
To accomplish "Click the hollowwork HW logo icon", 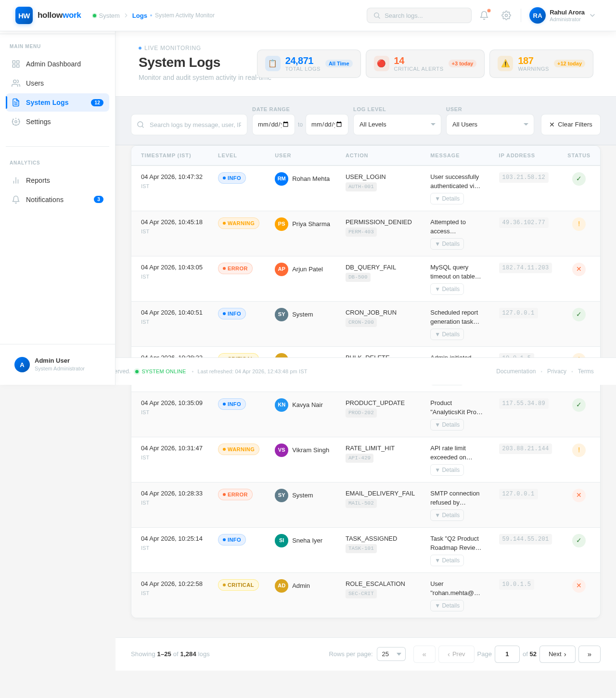I will coord(24,15).
